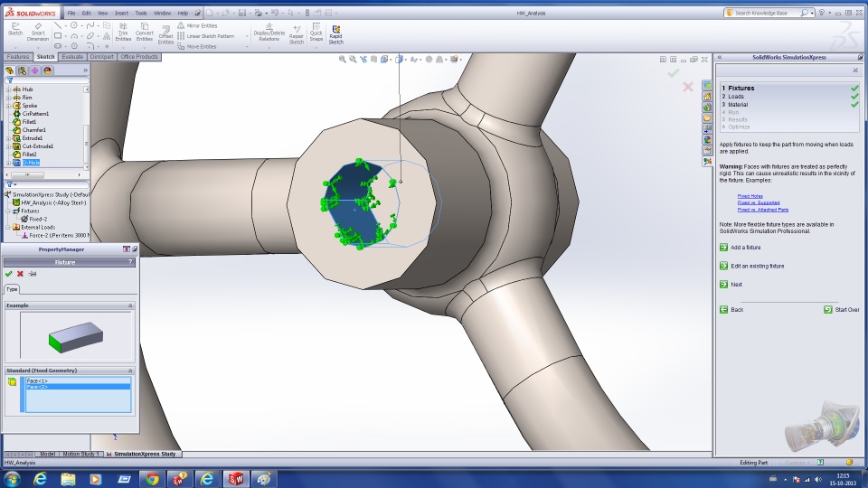Click Previous View icon in view toolbar
The width and height of the screenshot is (868, 488).
(363, 60)
